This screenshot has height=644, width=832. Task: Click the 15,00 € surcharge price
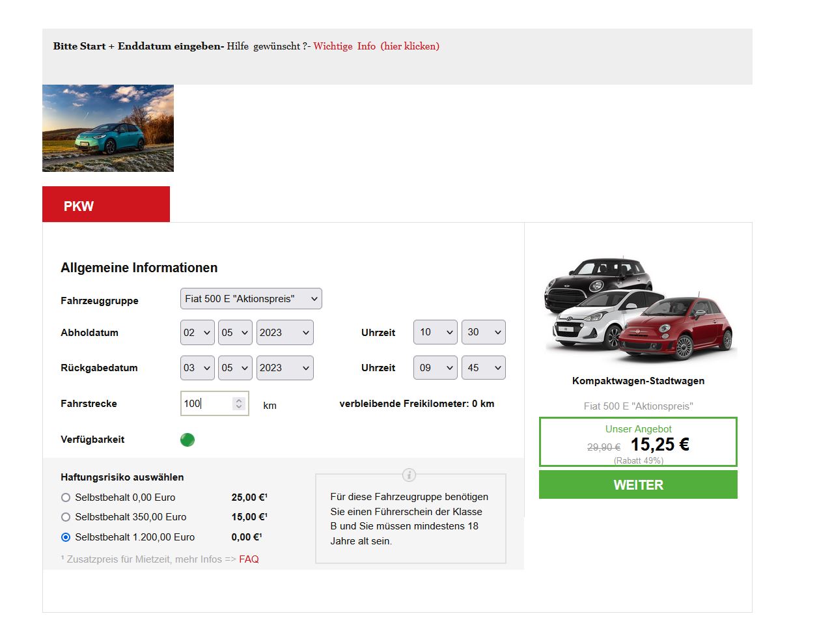click(249, 517)
